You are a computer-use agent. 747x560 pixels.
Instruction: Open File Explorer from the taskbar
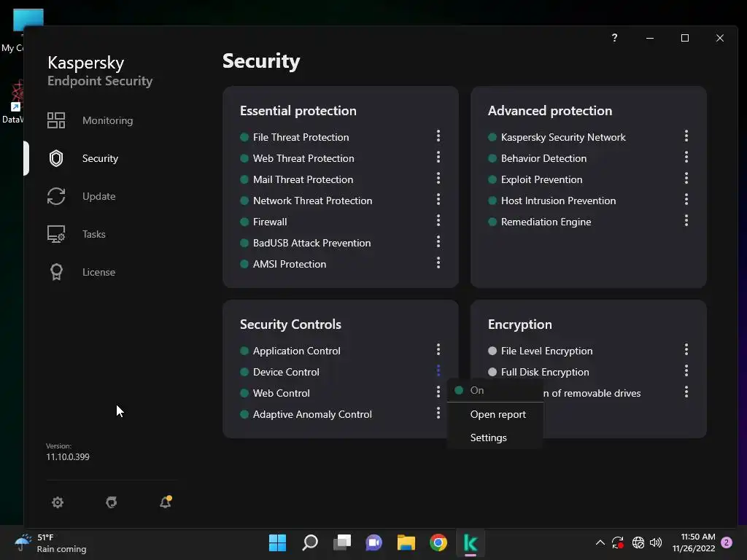(406, 542)
